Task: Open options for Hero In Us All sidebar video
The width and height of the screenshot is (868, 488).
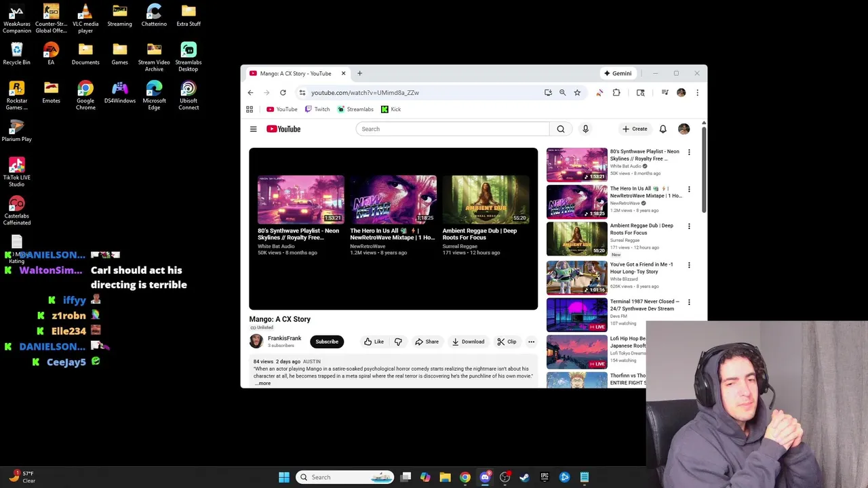Action: [x=689, y=189]
